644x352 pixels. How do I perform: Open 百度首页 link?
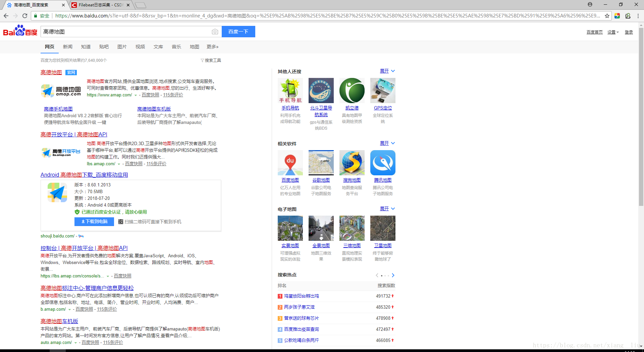595,32
